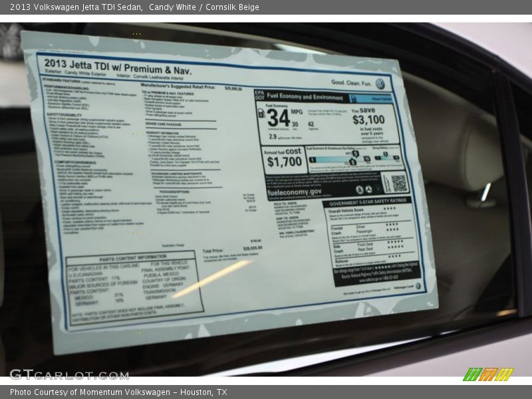Click the 2013 Jetta TDI w/ Premium & Nav. heading

[118, 70]
